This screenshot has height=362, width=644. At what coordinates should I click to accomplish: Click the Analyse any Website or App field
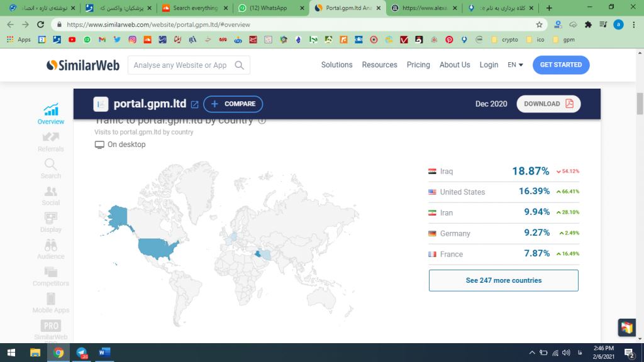coord(180,65)
